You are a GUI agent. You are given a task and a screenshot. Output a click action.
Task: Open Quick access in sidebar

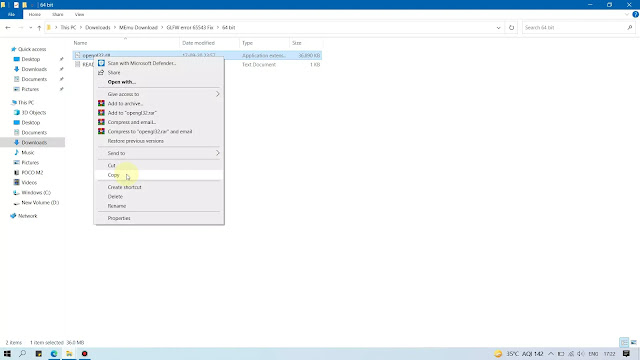[x=32, y=49]
